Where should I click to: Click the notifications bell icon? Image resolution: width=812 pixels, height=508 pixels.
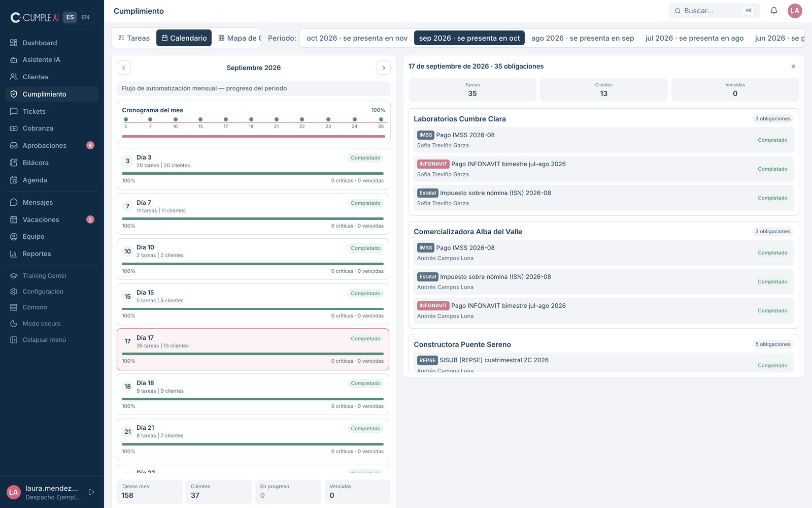point(774,11)
